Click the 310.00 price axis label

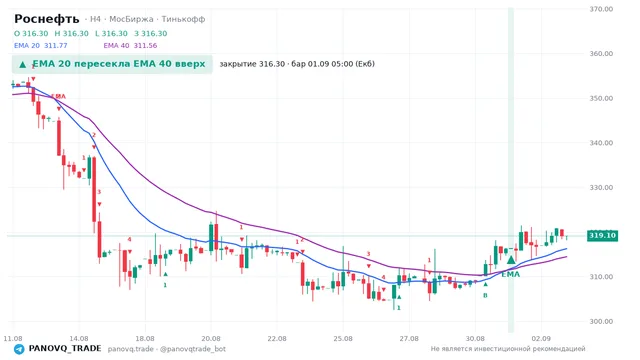point(601,277)
